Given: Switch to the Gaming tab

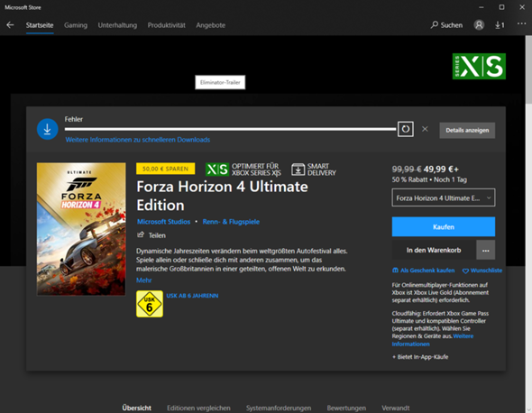Looking at the screenshot, I should click(76, 25).
